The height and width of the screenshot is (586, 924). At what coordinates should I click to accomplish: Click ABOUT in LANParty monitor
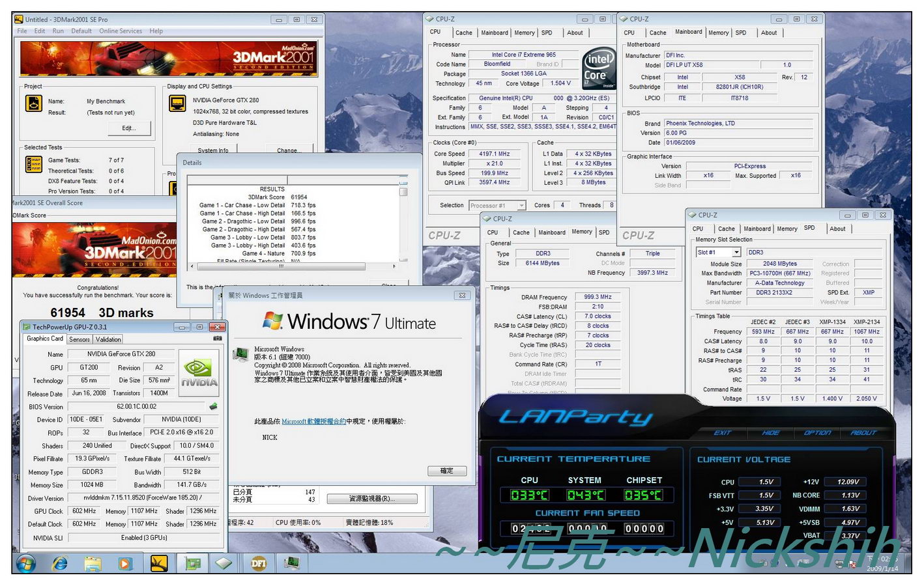863,432
